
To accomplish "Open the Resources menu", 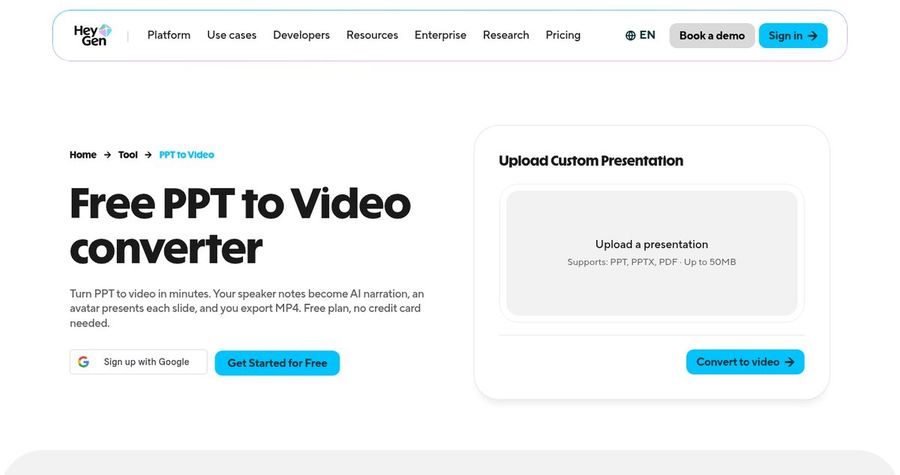I will tap(372, 35).
